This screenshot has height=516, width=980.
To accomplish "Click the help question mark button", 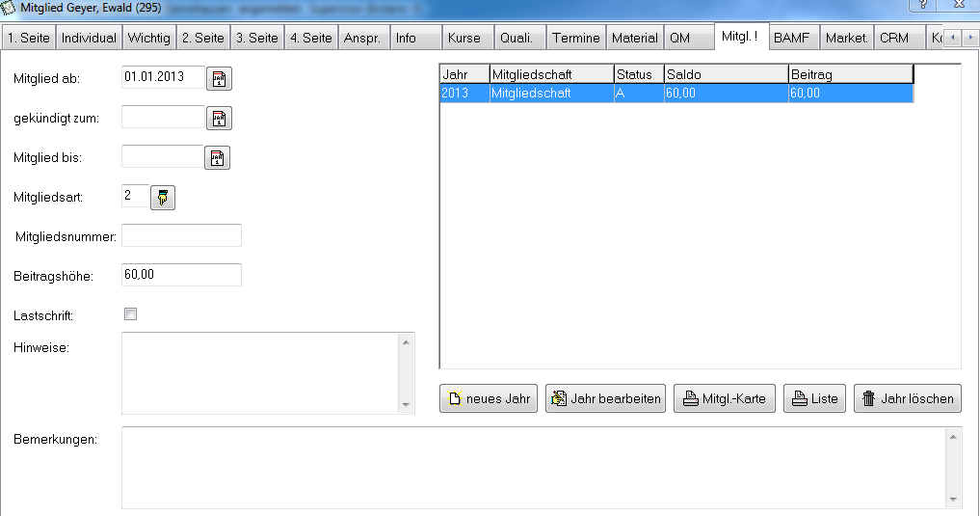I will [923, 5].
